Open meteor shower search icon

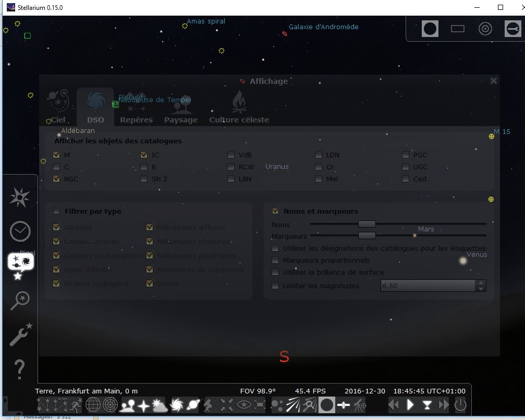(310, 405)
